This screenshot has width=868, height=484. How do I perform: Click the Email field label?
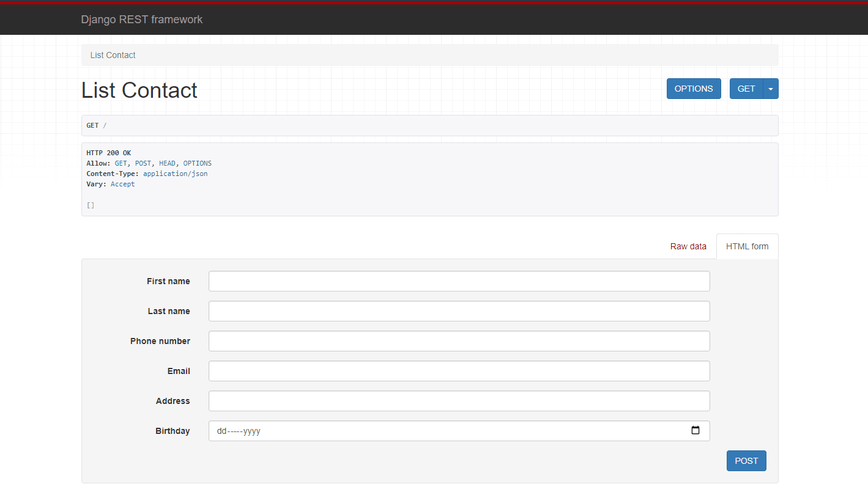pos(179,371)
